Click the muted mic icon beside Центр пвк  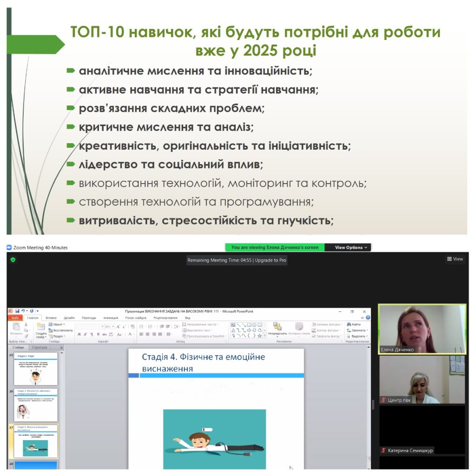coord(383,400)
